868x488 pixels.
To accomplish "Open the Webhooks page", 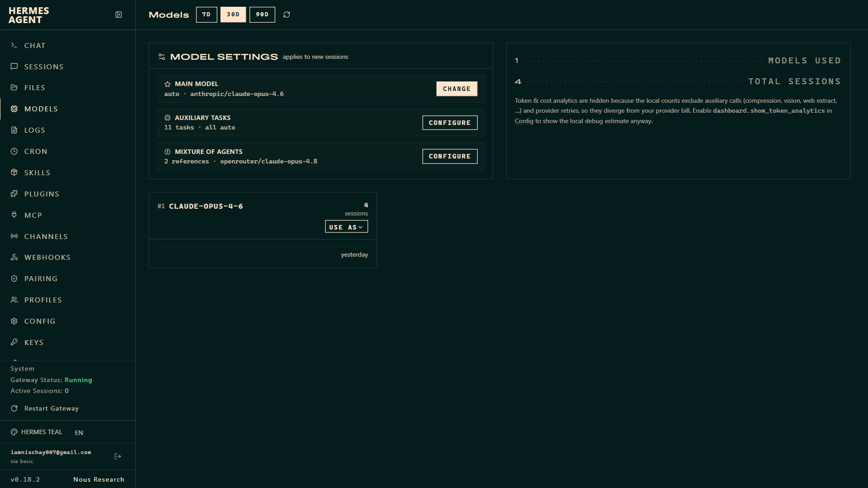I will (68, 257).
